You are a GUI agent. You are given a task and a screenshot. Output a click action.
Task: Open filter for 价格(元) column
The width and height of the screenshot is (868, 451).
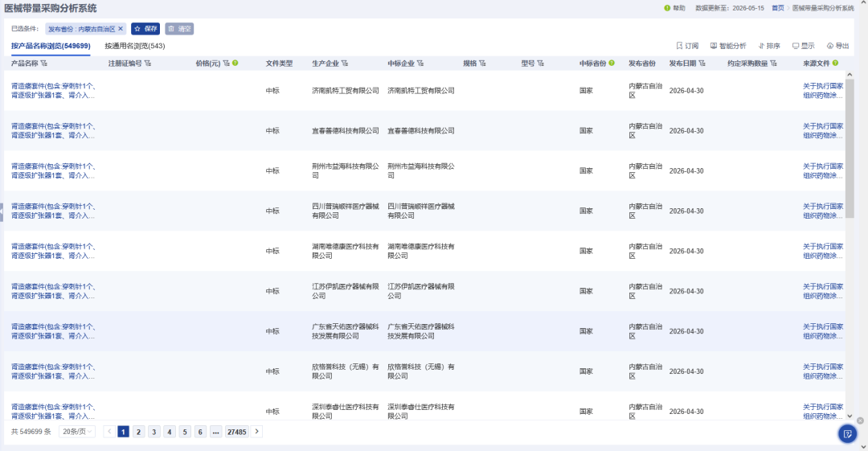tap(226, 64)
